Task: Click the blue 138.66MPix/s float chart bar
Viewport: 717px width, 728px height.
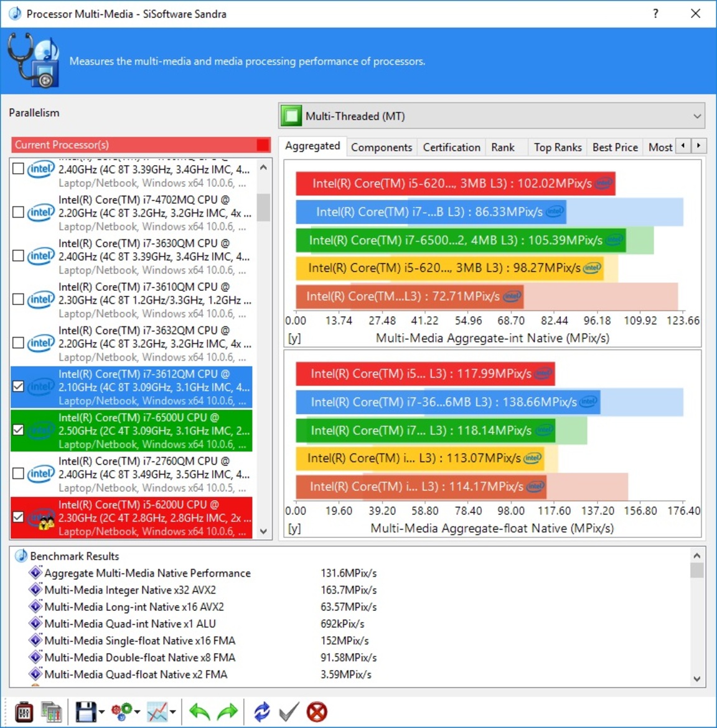Action: tap(448, 402)
